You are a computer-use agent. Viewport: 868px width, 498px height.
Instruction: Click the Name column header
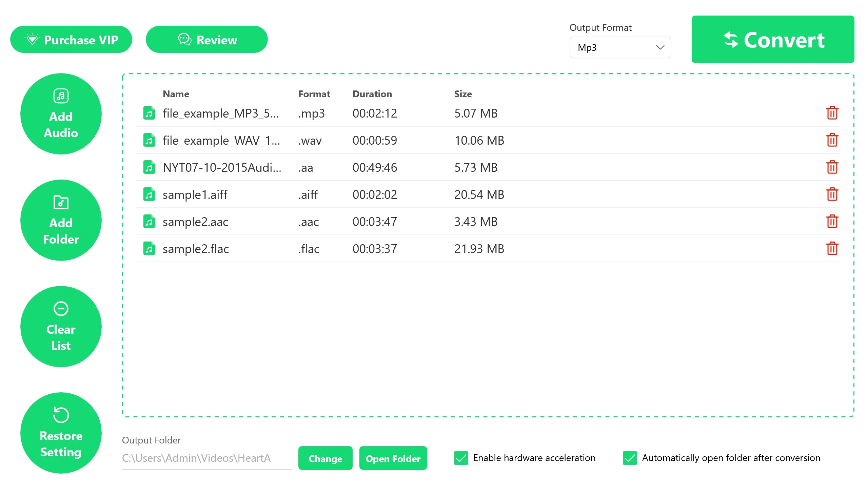click(176, 94)
